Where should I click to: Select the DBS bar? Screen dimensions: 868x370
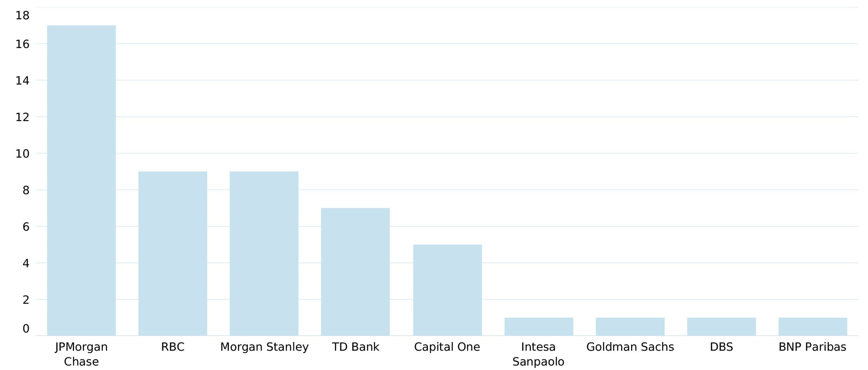tap(721, 326)
